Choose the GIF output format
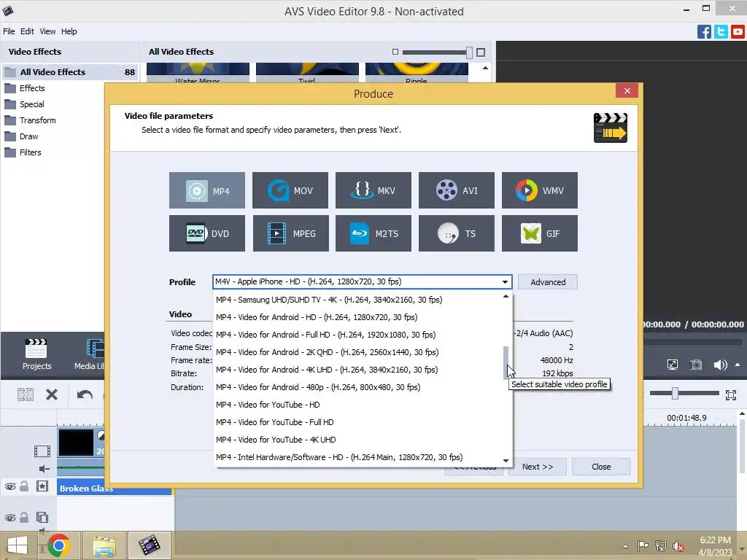This screenshot has width=747, height=560. tap(539, 233)
